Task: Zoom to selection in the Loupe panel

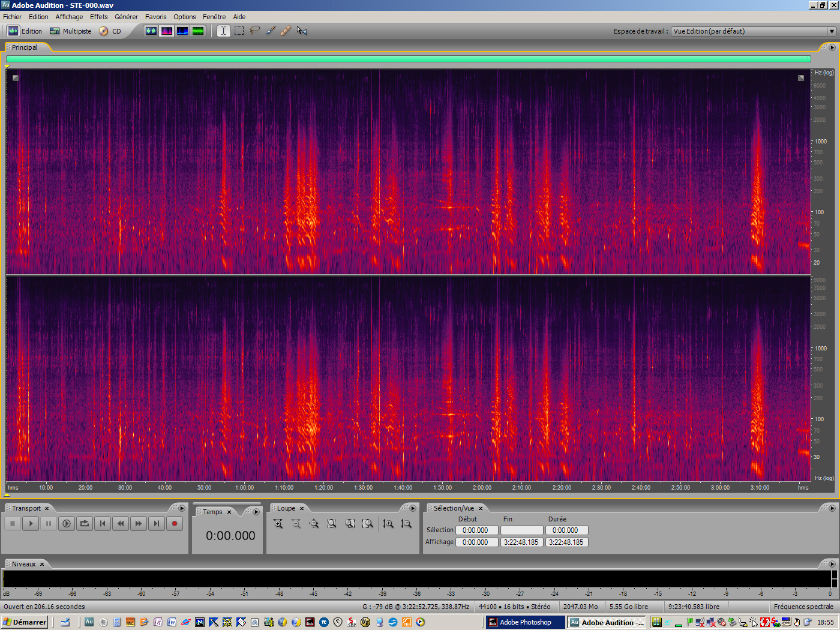Action: coord(331,523)
